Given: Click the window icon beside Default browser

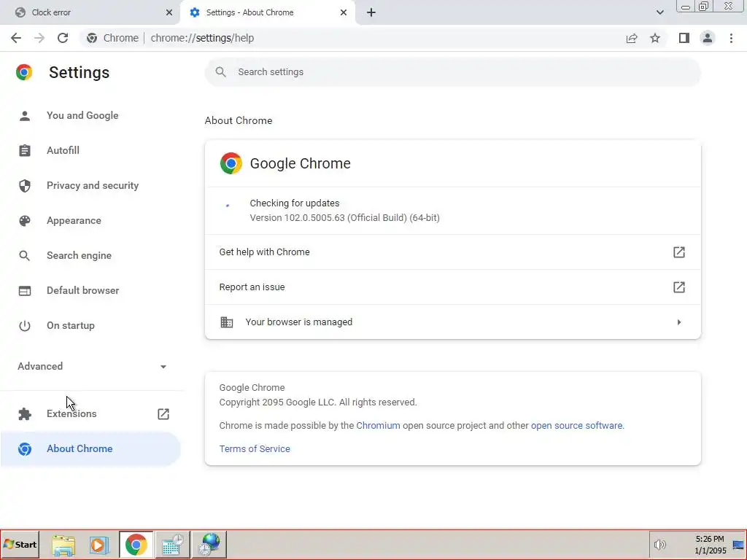Looking at the screenshot, I should (25, 290).
